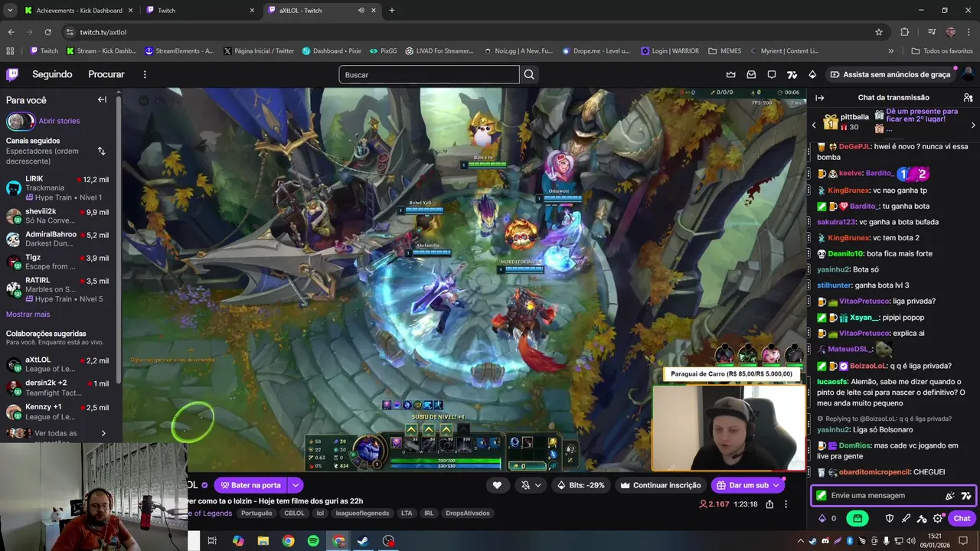Open Steam from the taskbar
Image resolution: width=980 pixels, height=551 pixels.
[364, 541]
